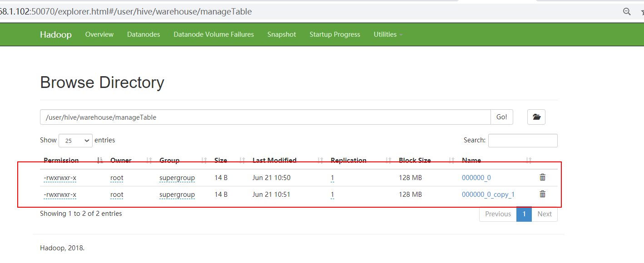Delete 000000_0 using its trash icon
The width and height of the screenshot is (644, 263).
pos(542,177)
